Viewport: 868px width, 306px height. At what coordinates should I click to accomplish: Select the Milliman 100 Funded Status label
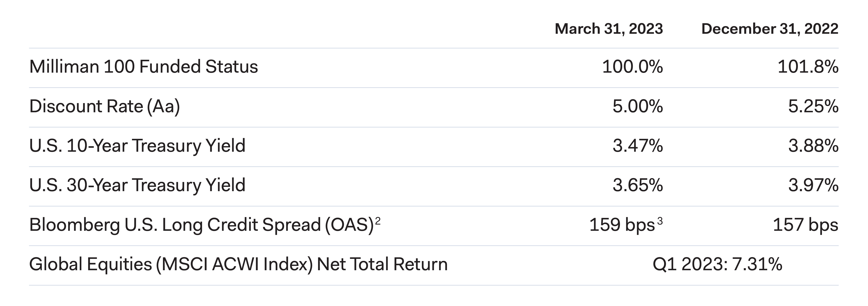tap(144, 67)
